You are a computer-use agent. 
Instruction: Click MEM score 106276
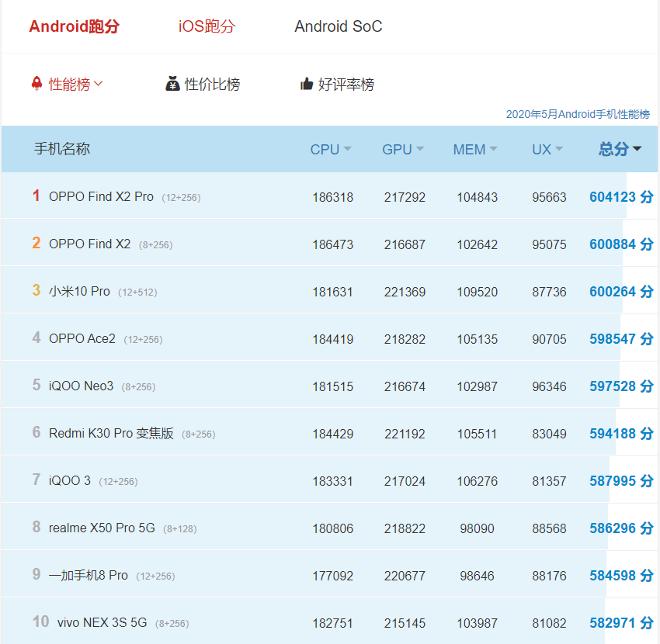(477, 481)
